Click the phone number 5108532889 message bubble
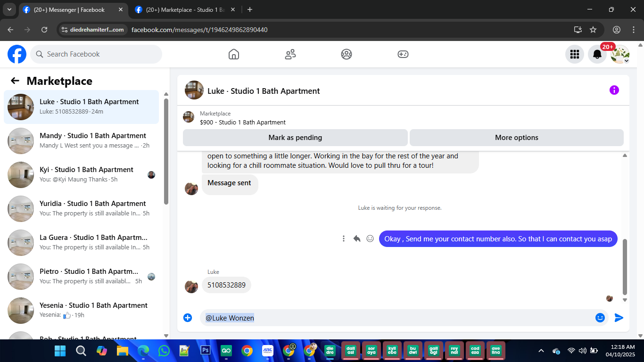This screenshot has width=644, height=362. 227,285
